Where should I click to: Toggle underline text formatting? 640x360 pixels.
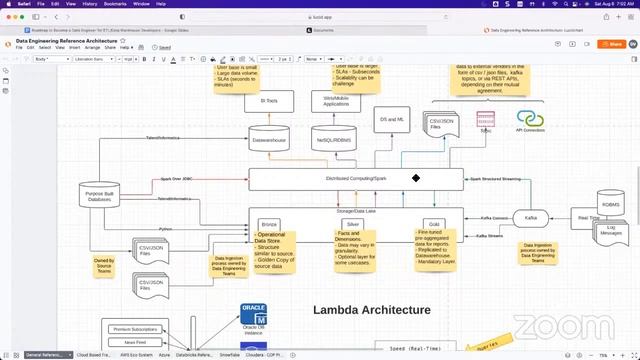click(x=164, y=59)
